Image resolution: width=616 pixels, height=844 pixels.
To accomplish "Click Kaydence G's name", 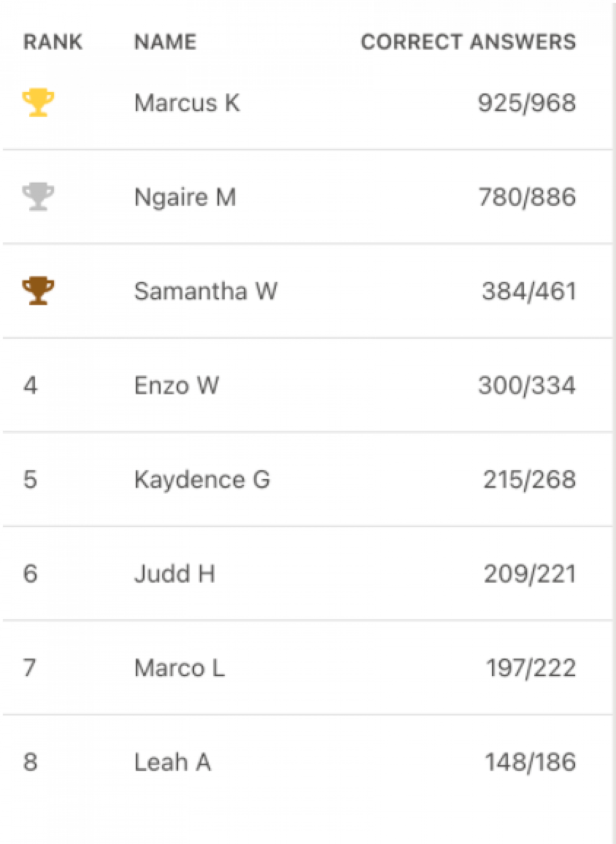I will point(202,480).
